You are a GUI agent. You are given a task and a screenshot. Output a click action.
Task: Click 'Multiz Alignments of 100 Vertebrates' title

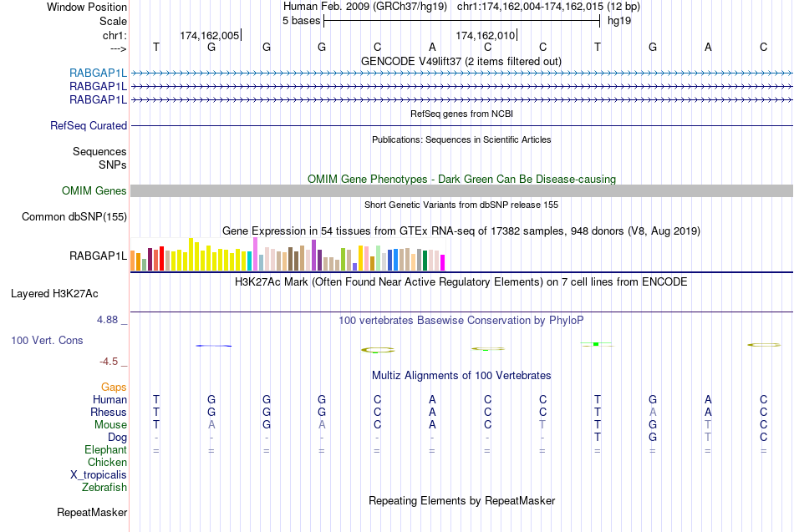pos(461,376)
